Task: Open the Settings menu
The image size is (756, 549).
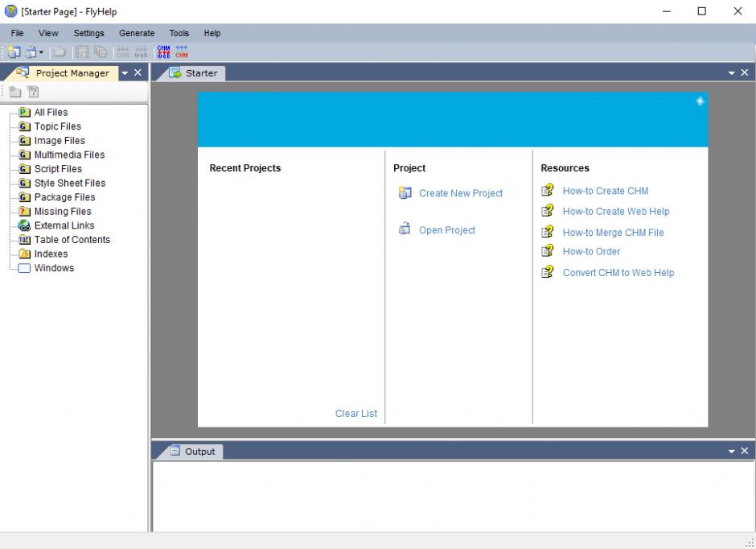Action: (88, 33)
